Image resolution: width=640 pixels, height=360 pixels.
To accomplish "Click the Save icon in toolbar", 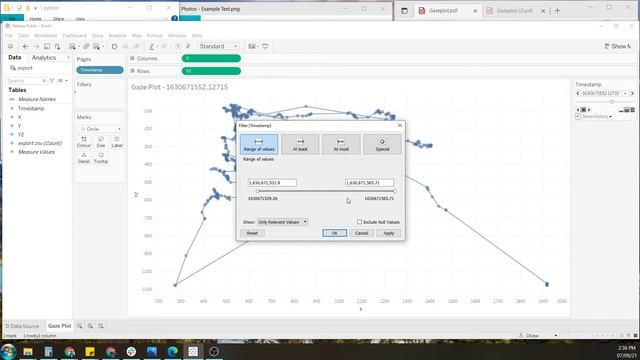I will (x=47, y=47).
